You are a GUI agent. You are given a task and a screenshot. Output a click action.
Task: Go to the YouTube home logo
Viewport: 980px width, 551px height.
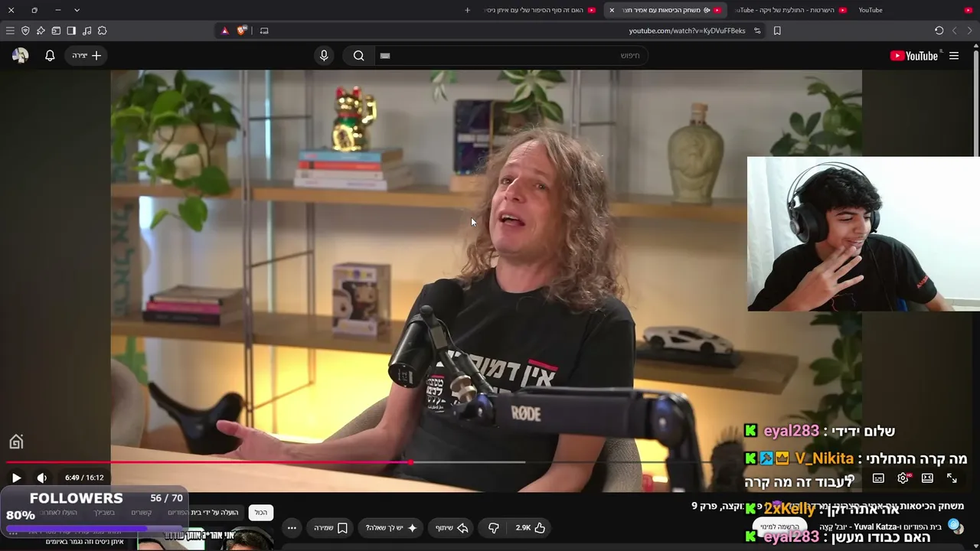point(914,56)
